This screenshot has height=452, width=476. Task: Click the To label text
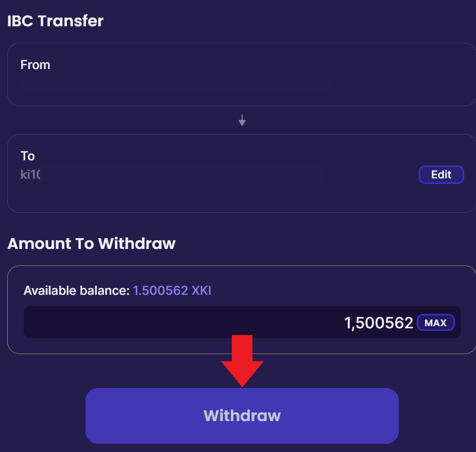[x=28, y=156]
